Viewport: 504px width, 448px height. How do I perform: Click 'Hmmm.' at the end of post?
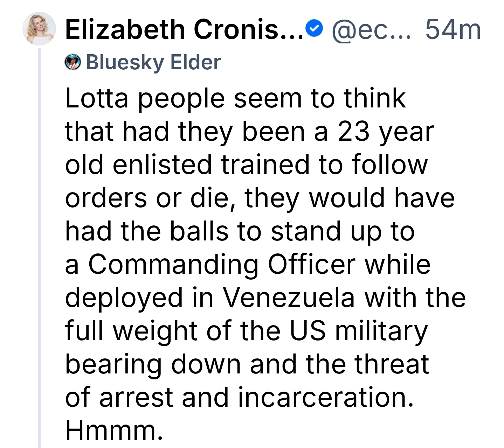click(114, 430)
